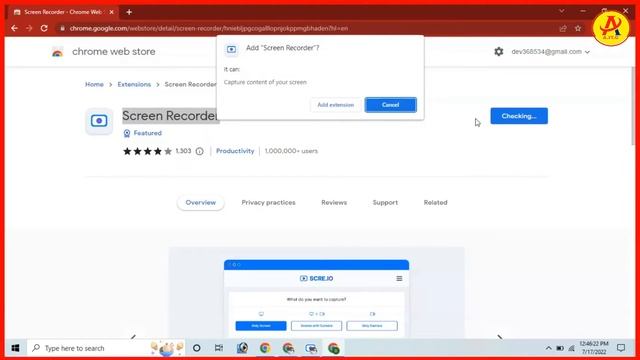Viewport: 640px width, 360px height.
Task: Switch to the Privacy practices tab
Action: click(x=269, y=202)
